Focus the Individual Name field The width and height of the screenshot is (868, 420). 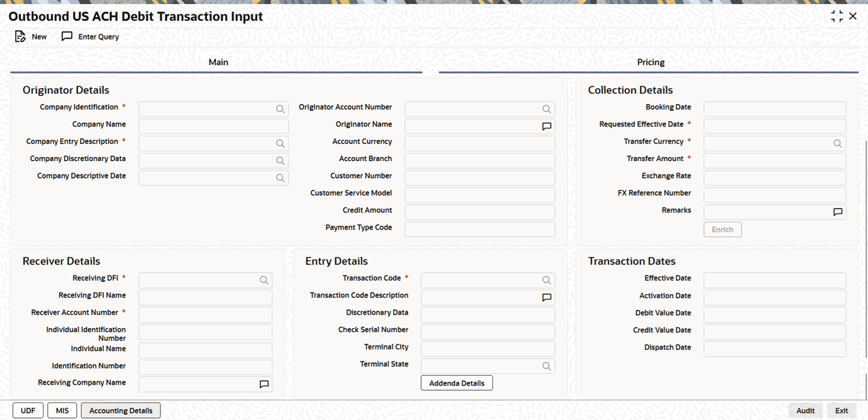click(205, 350)
